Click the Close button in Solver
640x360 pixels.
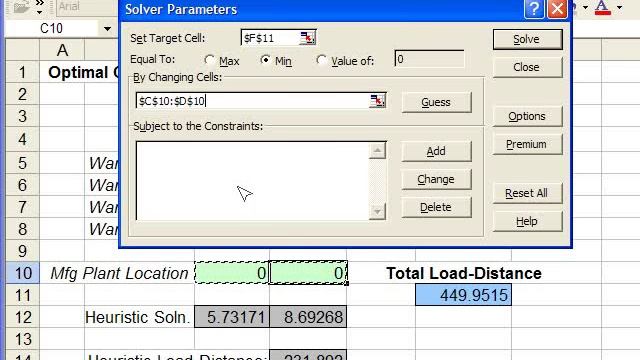click(x=527, y=67)
